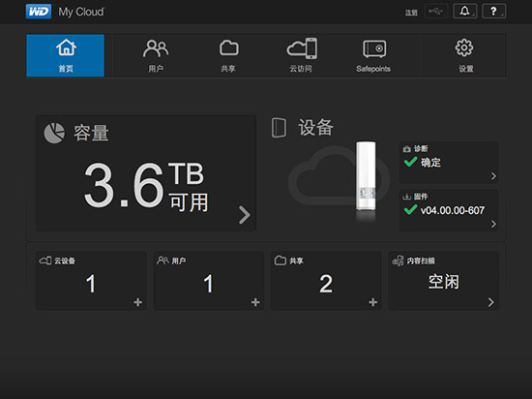The image size is (532, 399).
Task: Open the 首页 home tab
Action: (x=66, y=56)
